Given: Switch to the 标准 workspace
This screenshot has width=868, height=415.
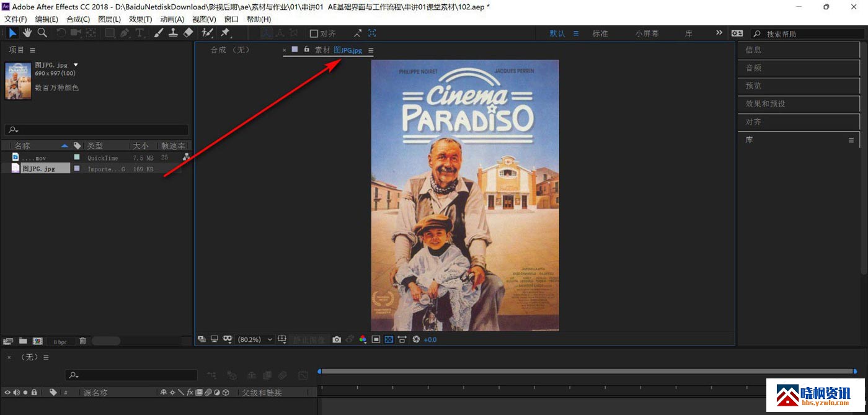Looking at the screenshot, I should (600, 33).
